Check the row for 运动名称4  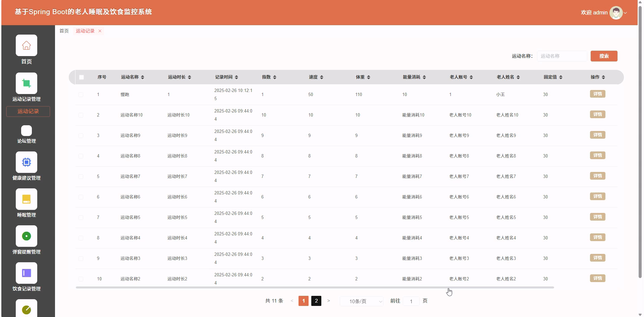[81, 238]
